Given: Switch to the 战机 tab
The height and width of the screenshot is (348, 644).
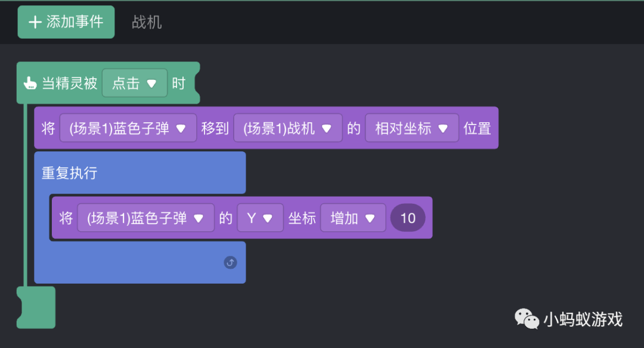Looking at the screenshot, I should click(147, 23).
